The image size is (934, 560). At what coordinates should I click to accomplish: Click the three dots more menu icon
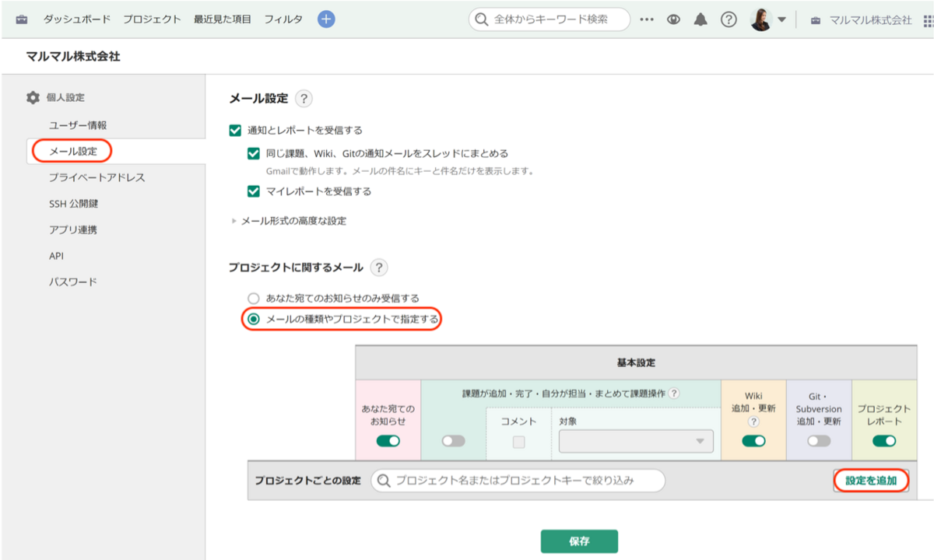click(x=647, y=20)
